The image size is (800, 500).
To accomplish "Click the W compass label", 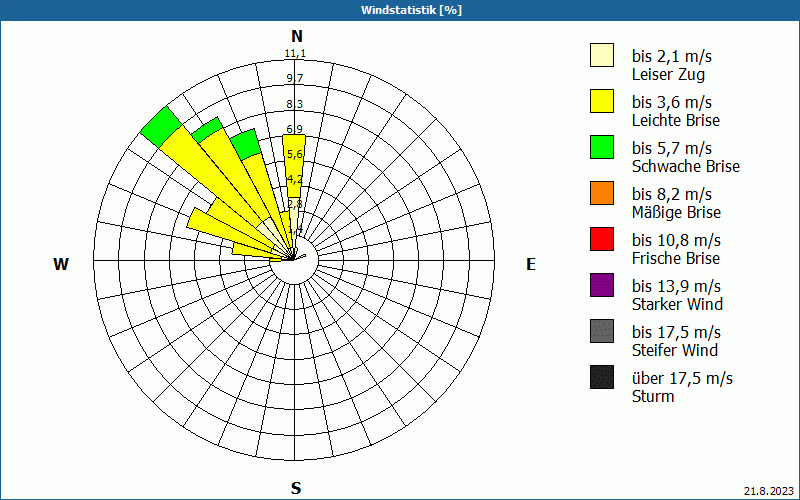I will [x=61, y=264].
